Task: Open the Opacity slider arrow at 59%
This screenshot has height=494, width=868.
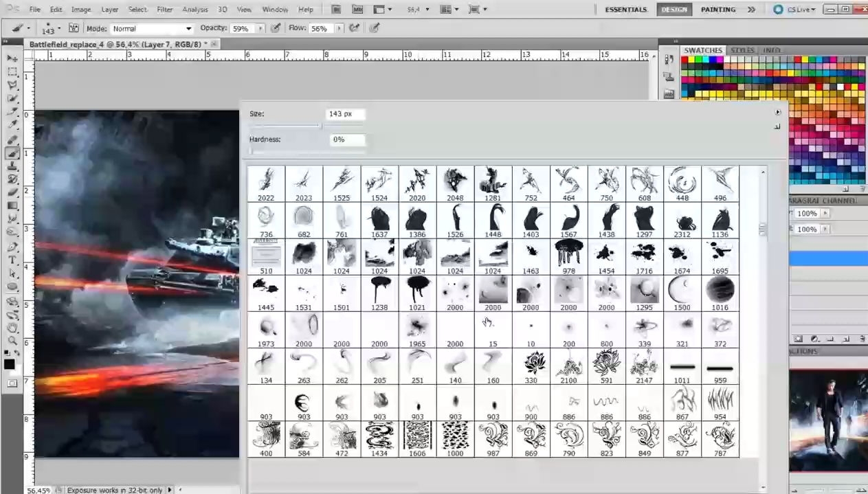Action: [260, 29]
